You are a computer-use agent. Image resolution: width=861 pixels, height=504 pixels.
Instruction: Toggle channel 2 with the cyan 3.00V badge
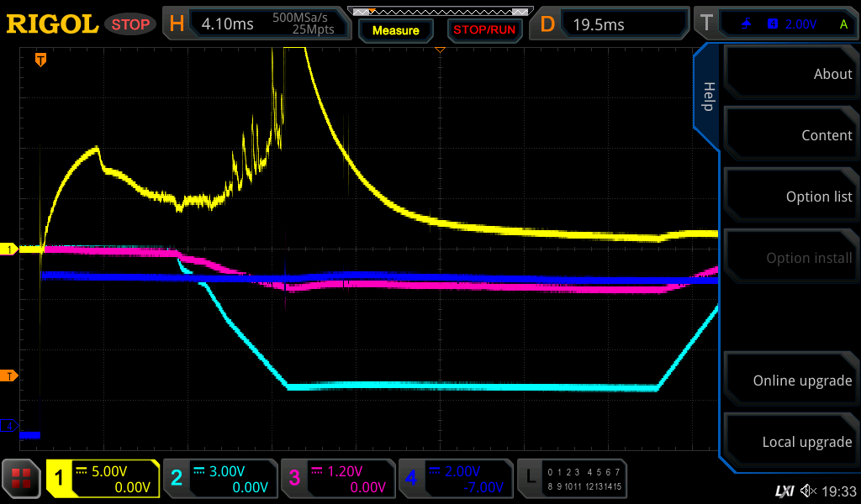(x=220, y=479)
